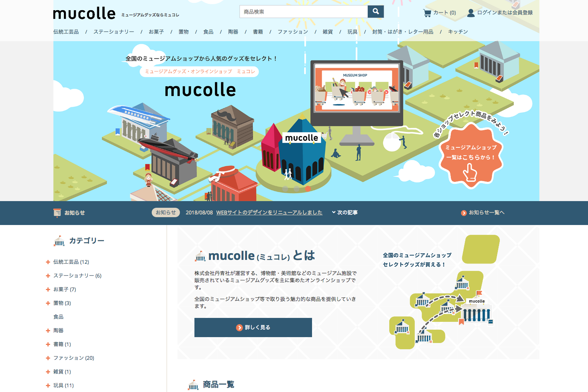The height and width of the screenshot is (392, 588).
Task: Open the ステーショナリー menu item
Action: tap(114, 32)
